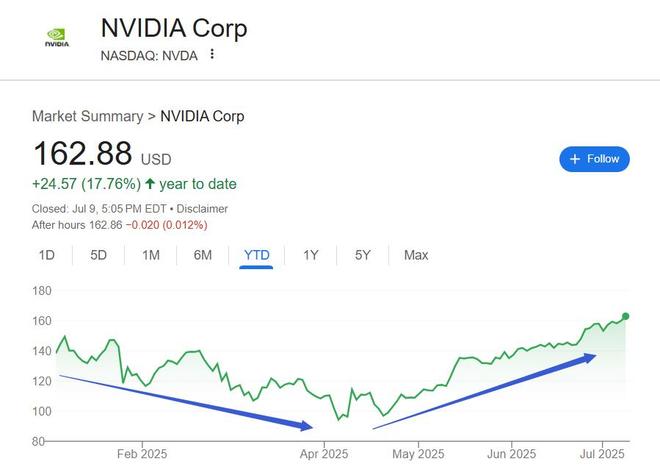Screen dimensions: 660x467
Task: View the 1Y chart range
Action: (x=311, y=255)
